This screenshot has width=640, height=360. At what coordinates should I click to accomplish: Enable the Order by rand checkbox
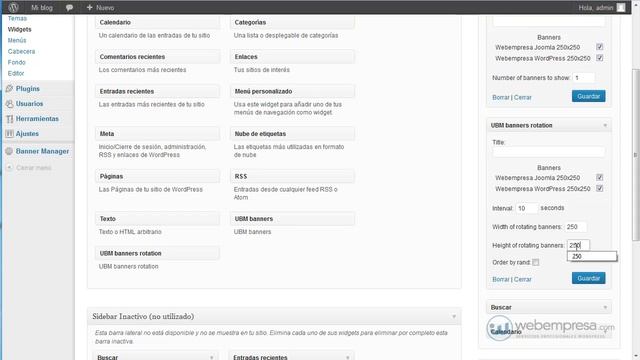click(536, 262)
